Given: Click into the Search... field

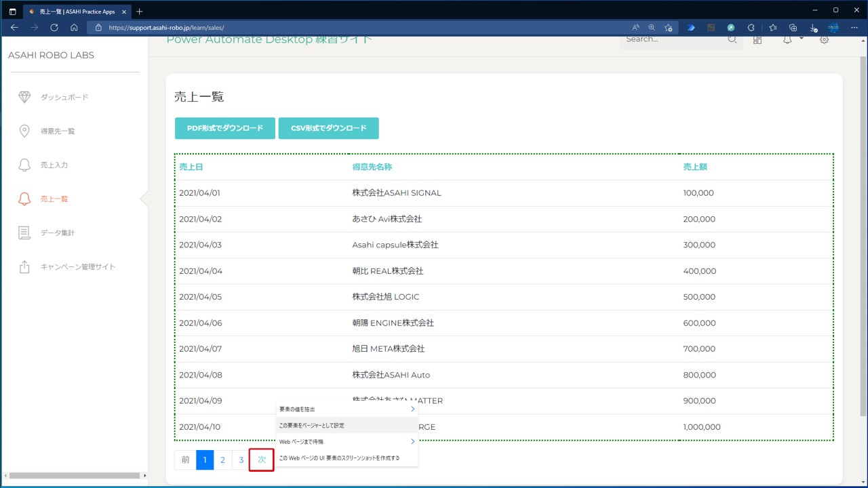Looking at the screenshot, I should (673, 39).
